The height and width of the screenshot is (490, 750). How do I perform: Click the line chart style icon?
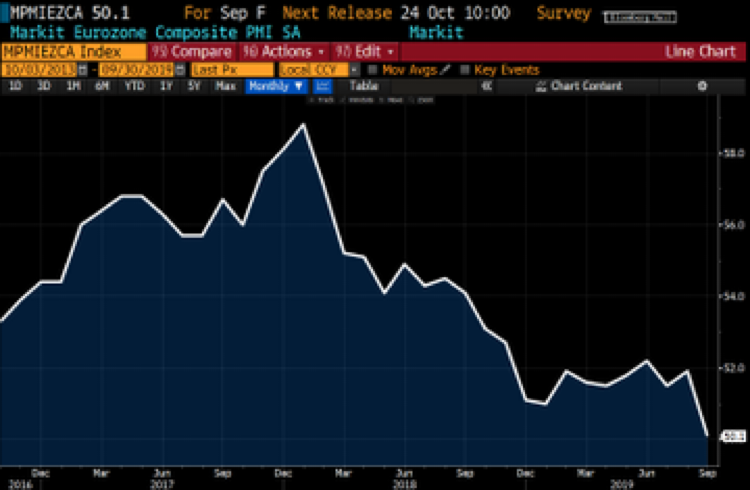pyautogui.click(x=324, y=87)
